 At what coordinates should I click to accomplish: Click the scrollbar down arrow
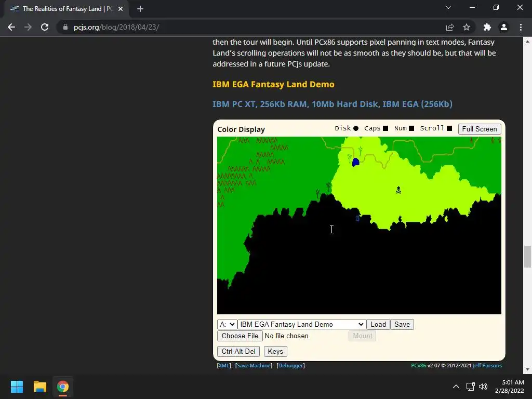click(527, 369)
